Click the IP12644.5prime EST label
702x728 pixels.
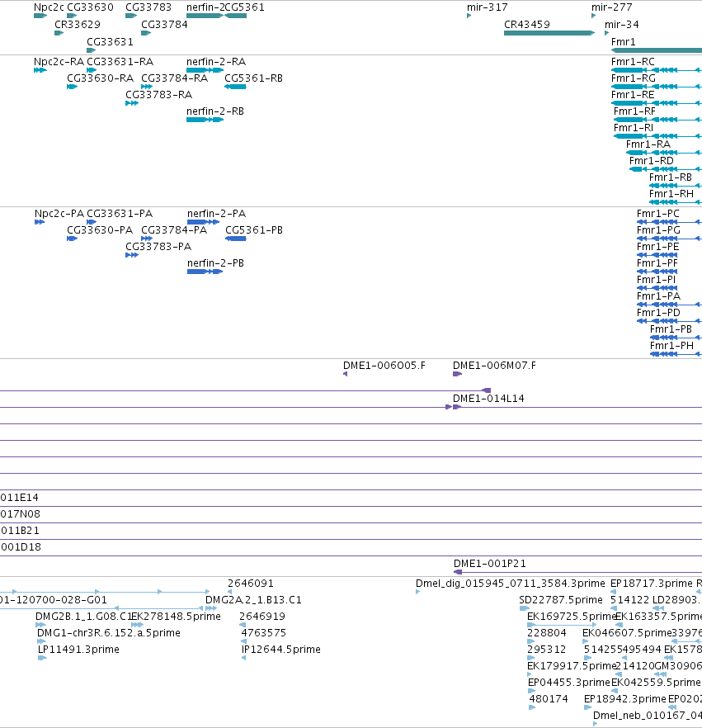coord(280,649)
